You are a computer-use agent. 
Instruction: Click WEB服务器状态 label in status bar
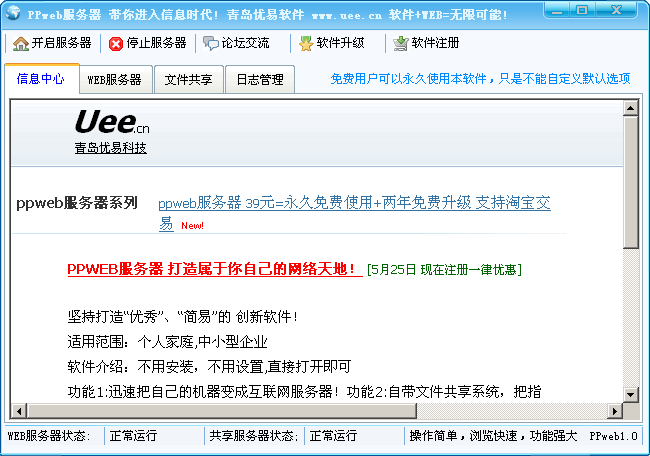pyautogui.click(x=49, y=436)
